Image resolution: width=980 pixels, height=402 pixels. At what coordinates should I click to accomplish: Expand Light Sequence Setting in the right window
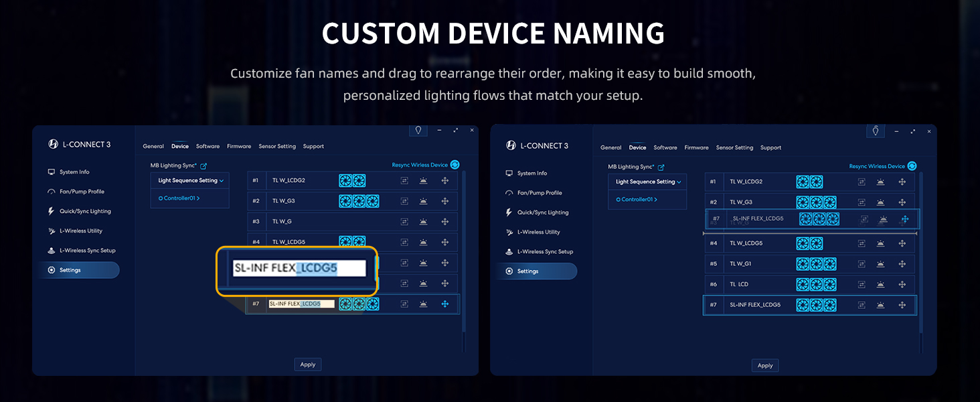point(648,182)
